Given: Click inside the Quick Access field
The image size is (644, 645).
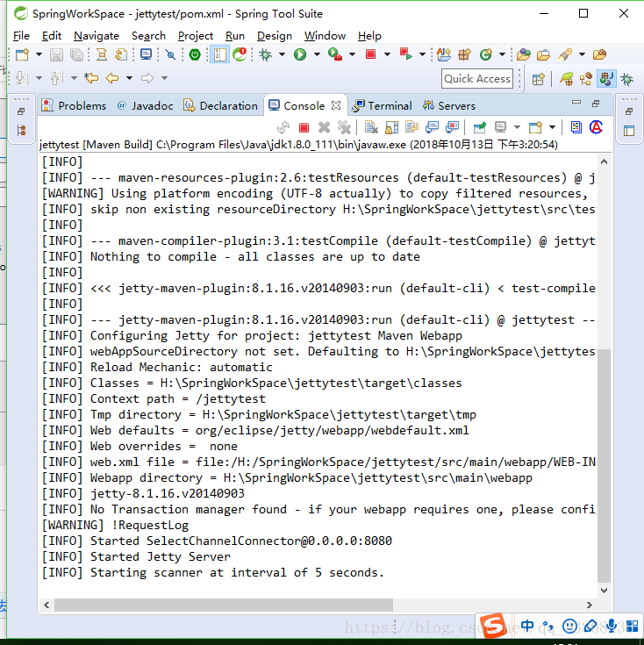Looking at the screenshot, I should click(477, 79).
